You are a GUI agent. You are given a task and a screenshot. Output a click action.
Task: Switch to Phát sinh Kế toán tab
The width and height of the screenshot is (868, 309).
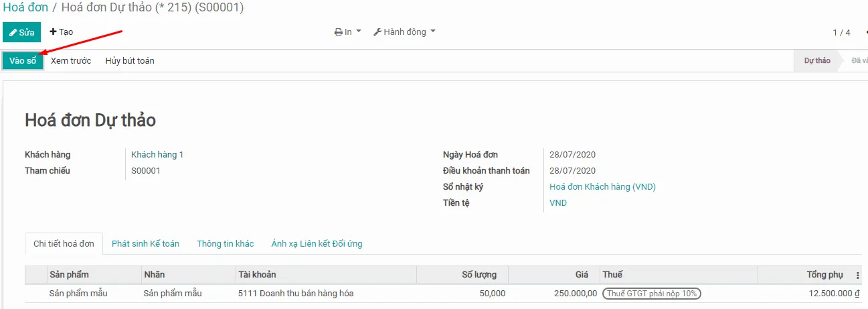coord(145,244)
